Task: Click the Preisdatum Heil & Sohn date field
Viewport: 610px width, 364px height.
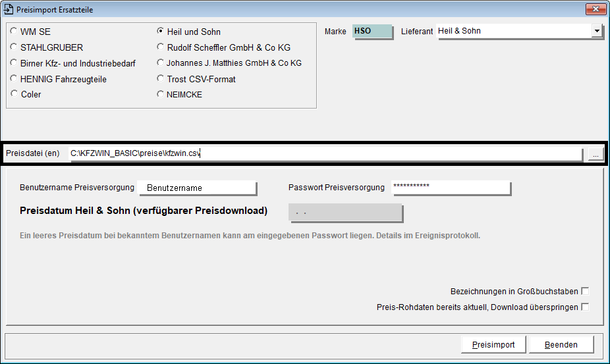Action: pyautogui.click(x=345, y=213)
